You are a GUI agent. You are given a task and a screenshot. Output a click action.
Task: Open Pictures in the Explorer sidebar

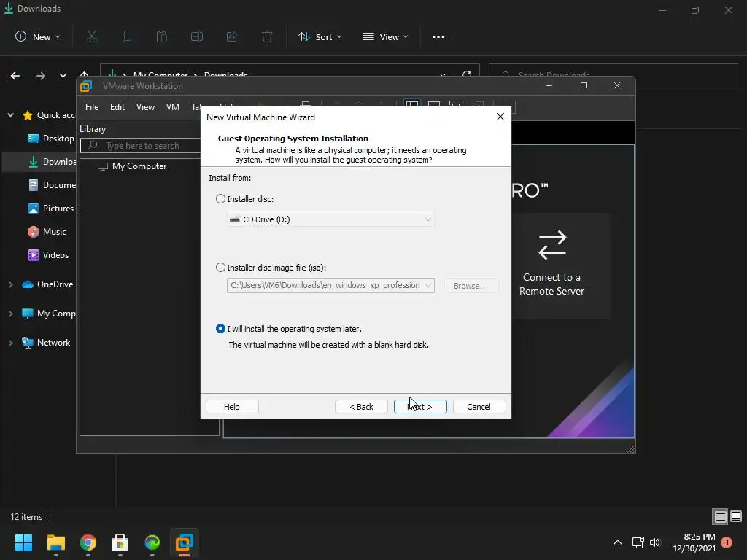click(51, 209)
